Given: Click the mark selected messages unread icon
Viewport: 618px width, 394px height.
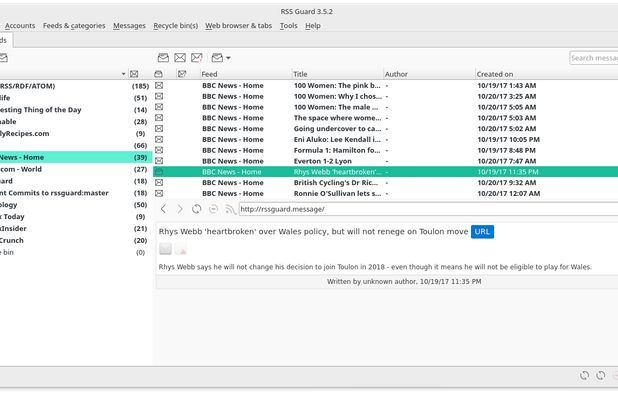Looking at the screenshot, I should (x=180, y=58).
